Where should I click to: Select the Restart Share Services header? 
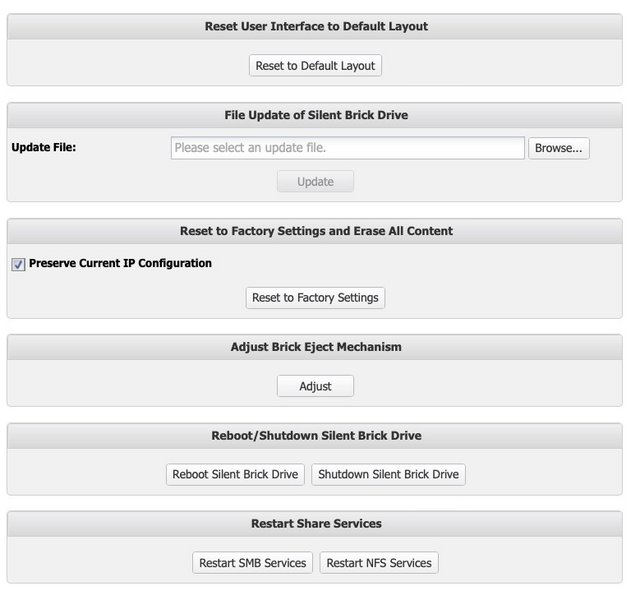[x=315, y=523]
